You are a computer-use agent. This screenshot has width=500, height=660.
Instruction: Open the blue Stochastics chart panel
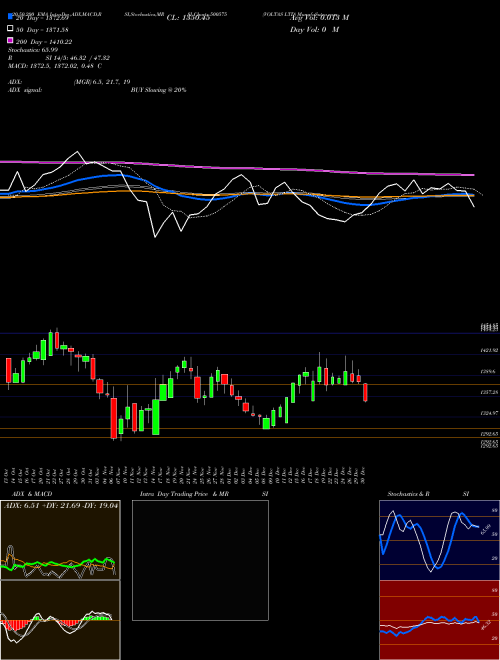pyautogui.click(x=439, y=540)
